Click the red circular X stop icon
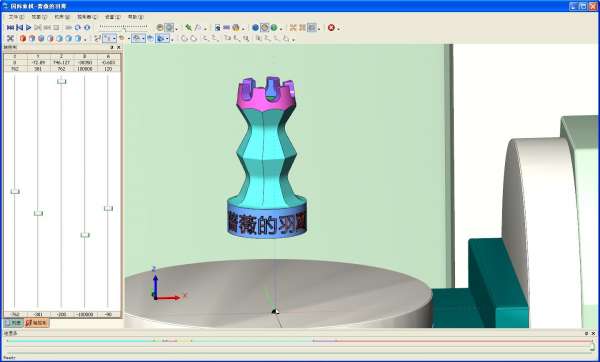 click(x=331, y=28)
